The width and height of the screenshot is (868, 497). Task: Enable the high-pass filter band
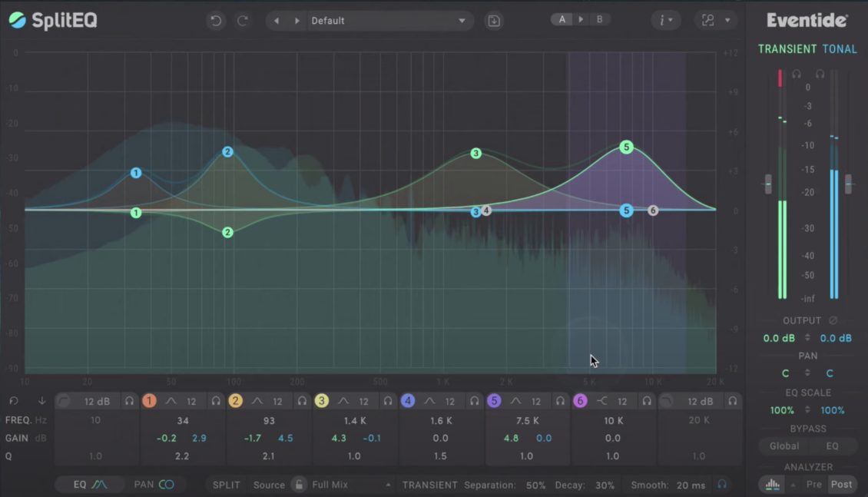click(64, 401)
